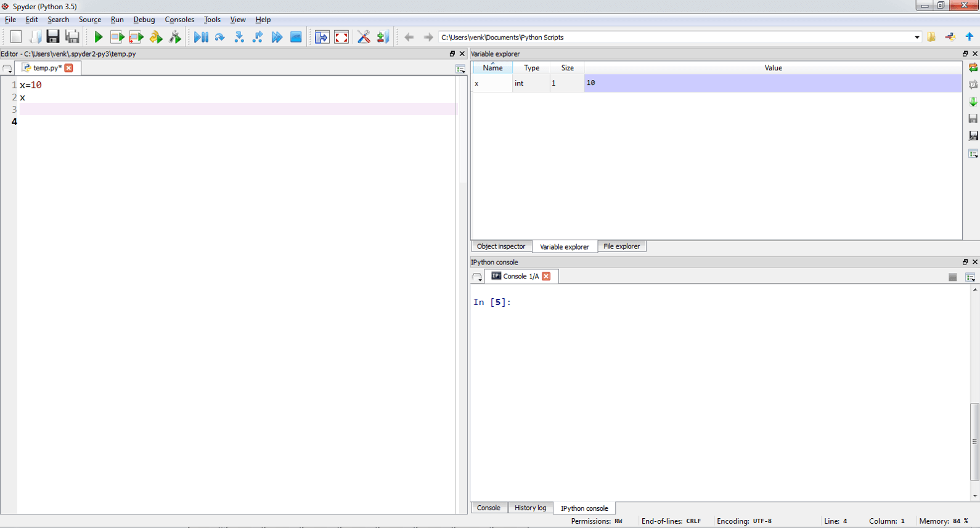The height and width of the screenshot is (528, 980).
Task: Open Variable explorer options menu
Action: coord(973,153)
